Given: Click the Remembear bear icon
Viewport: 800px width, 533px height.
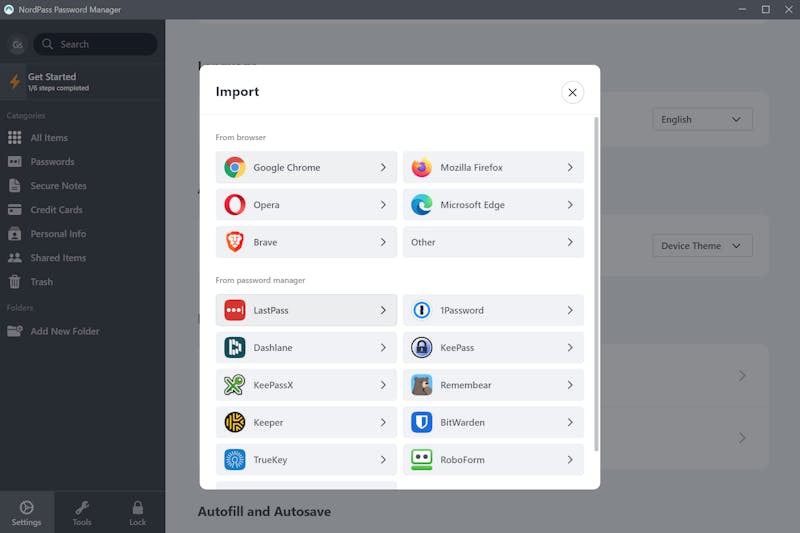Looking at the screenshot, I should pyautogui.click(x=421, y=385).
